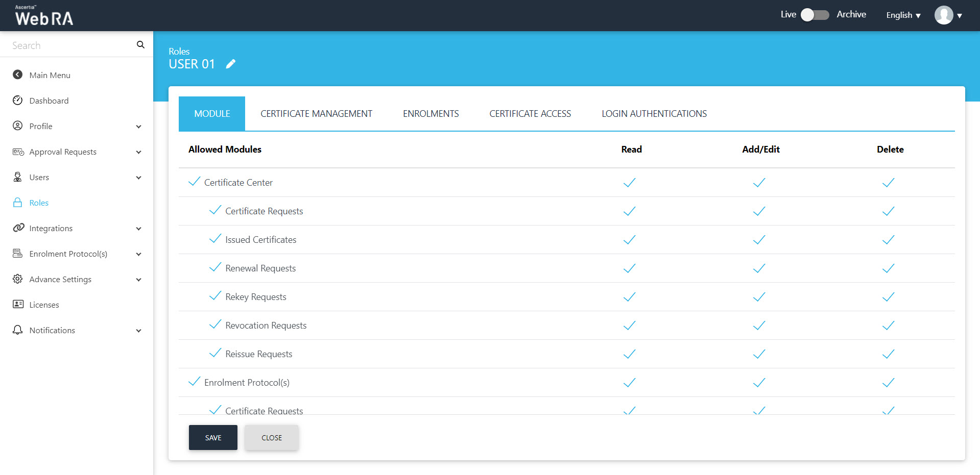Switch to the Certificate Management tab
980x475 pixels.
click(x=316, y=114)
